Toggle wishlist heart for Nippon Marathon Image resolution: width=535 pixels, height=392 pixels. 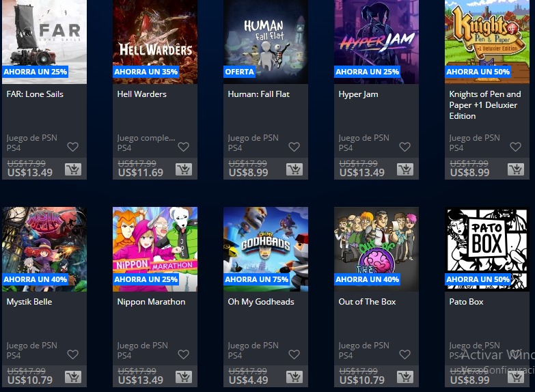184,354
